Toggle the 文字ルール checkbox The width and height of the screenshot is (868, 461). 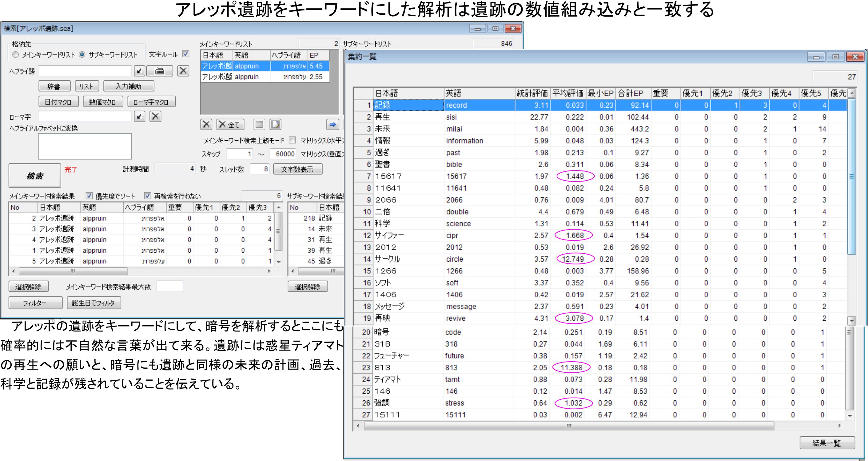186,54
